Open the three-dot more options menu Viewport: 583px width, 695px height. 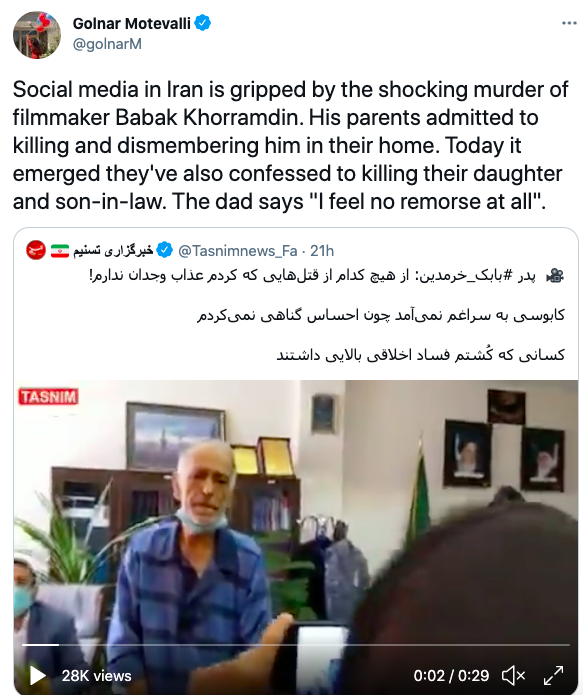(569, 23)
